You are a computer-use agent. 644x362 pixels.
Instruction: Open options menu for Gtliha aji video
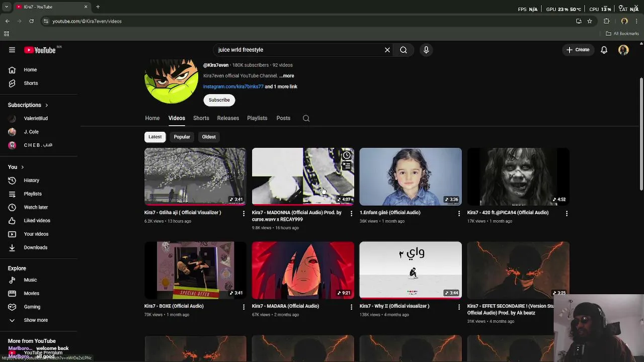[244, 214]
